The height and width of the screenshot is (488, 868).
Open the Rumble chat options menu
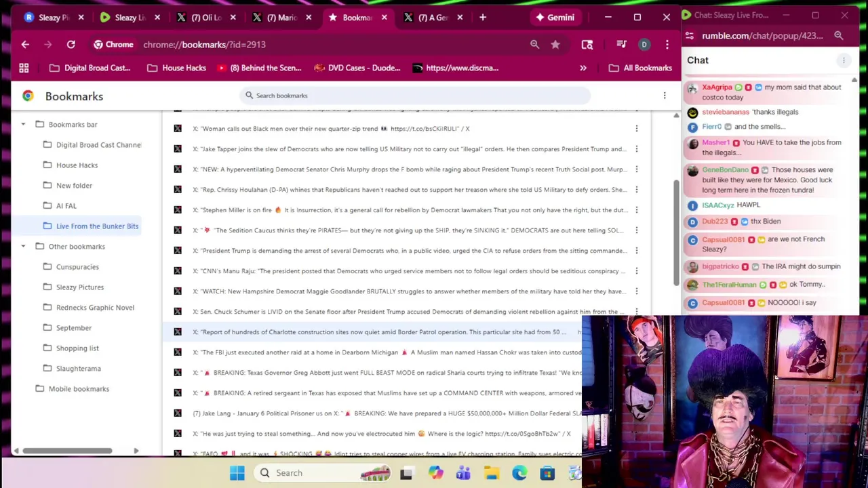click(844, 61)
